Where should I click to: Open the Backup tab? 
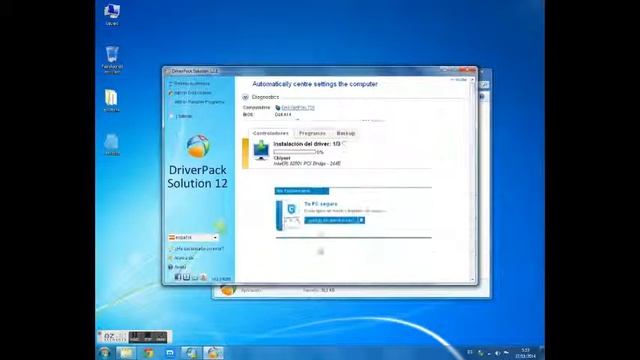click(345, 133)
